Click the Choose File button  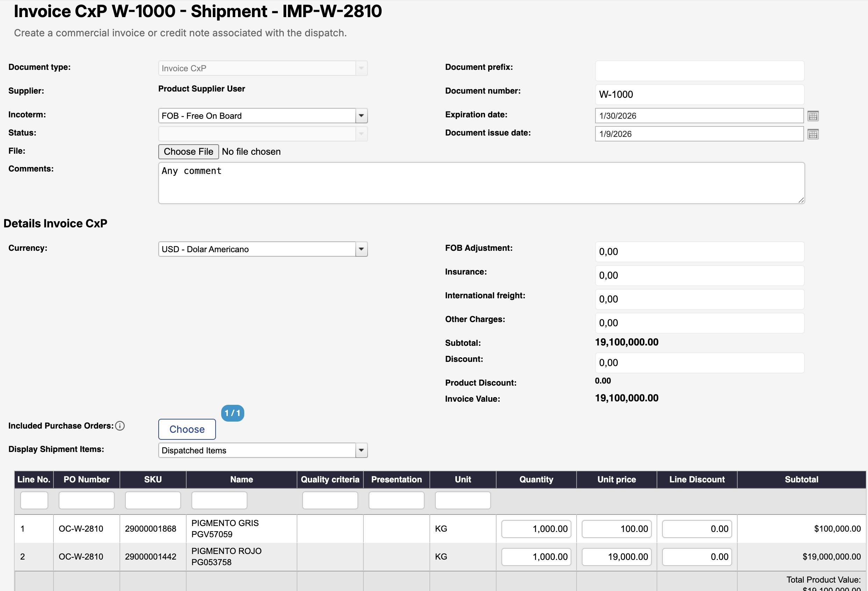(188, 152)
